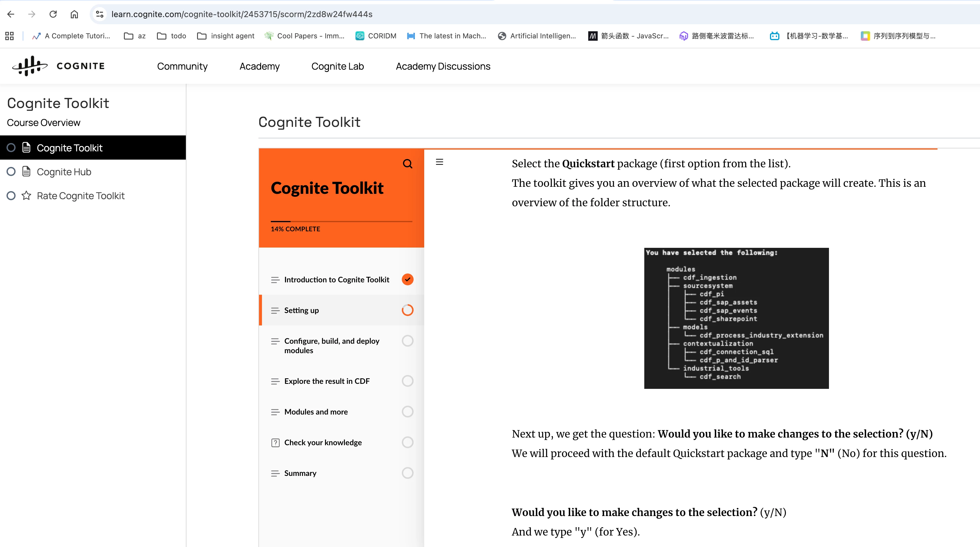
Task: Open the Cognite Lab navigation item
Action: pos(337,66)
